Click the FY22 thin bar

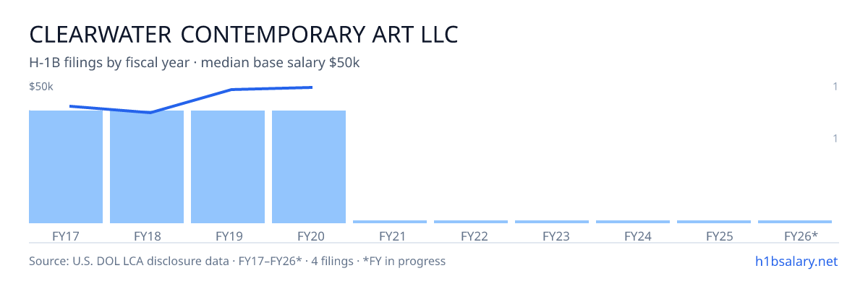[x=471, y=222]
